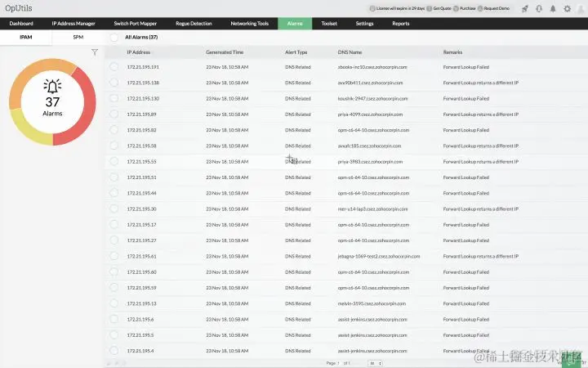The image size is (588, 368).
Task: Sort by the IP Address column header
Action: pyautogui.click(x=139, y=52)
